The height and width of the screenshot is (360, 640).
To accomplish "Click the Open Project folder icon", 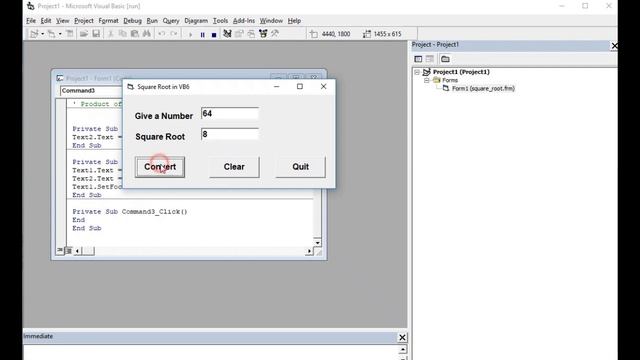I will (x=84, y=34).
